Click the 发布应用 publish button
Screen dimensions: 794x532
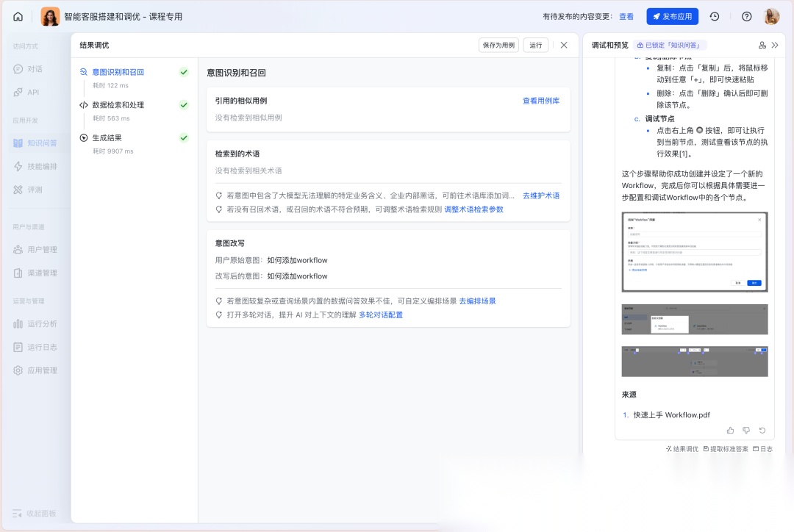click(673, 17)
